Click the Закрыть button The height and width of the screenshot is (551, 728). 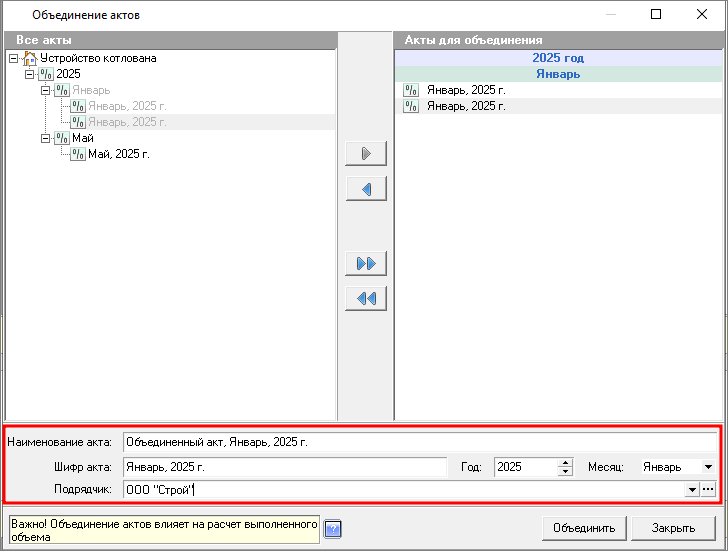click(x=673, y=528)
